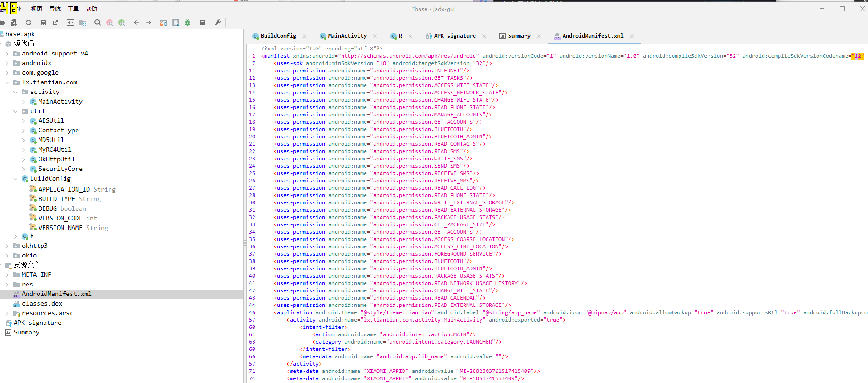Screen dimensions: 868x383
Task: Click the green bug debugger icon
Action: click(x=188, y=22)
